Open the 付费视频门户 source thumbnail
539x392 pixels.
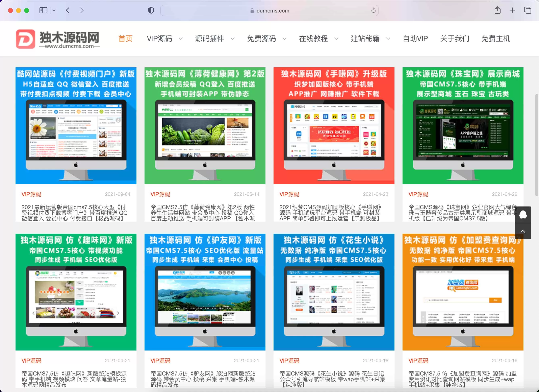pyautogui.click(x=76, y=126)
